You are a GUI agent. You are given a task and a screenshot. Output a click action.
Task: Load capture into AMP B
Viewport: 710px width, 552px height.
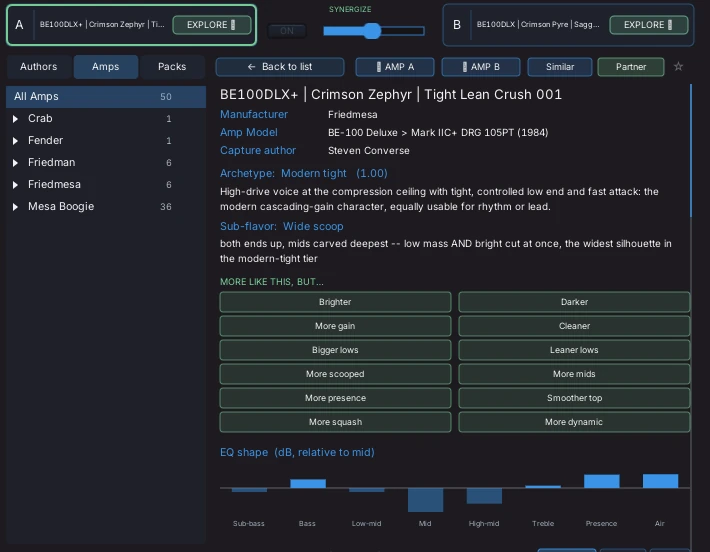481,67
